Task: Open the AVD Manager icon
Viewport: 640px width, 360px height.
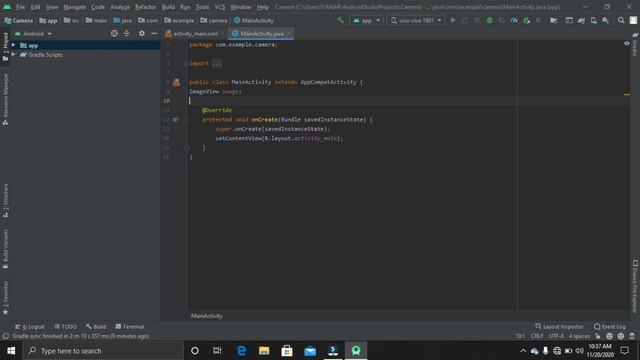Action: 593,20
